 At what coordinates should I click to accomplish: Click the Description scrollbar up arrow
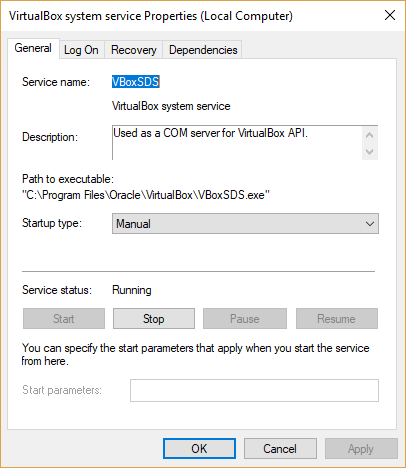[x=369, y=135]
